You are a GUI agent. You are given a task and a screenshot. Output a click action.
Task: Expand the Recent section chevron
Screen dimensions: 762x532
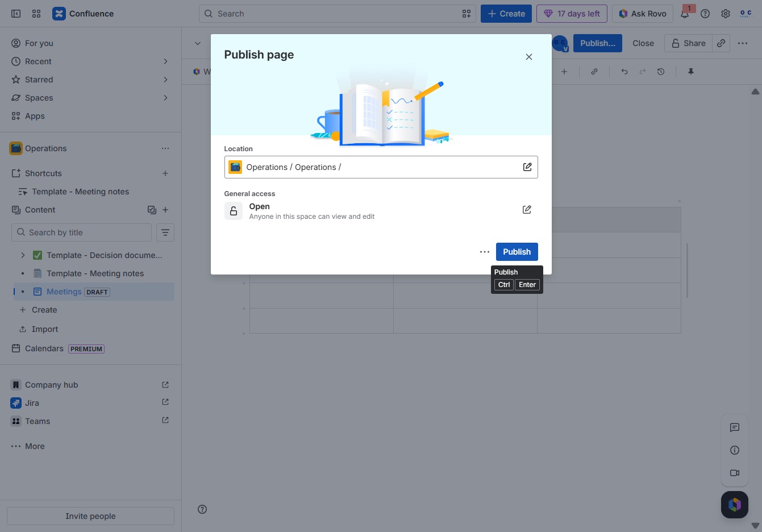click(x=165, y=61)
